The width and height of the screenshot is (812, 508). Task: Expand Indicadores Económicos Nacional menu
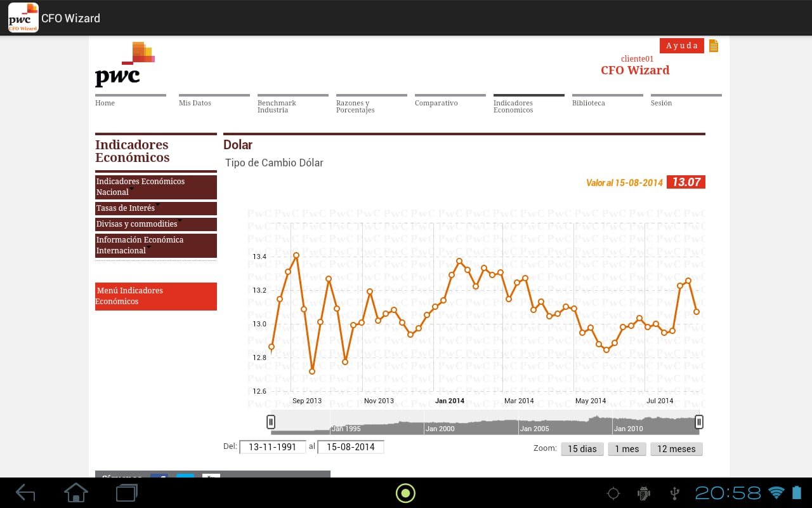pos(156,187)
